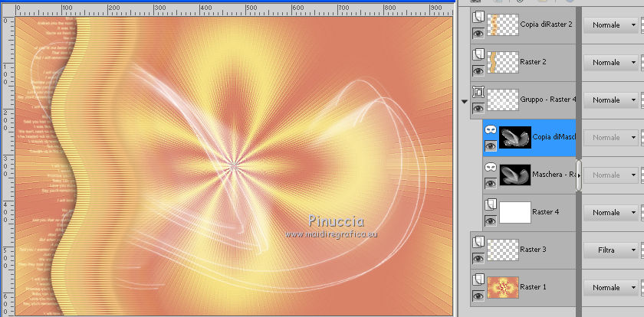The width and height of the screenshot is (644, 317).
Task: Toggle visibility of the Raster 3 layer
Action: pos(478,259)
